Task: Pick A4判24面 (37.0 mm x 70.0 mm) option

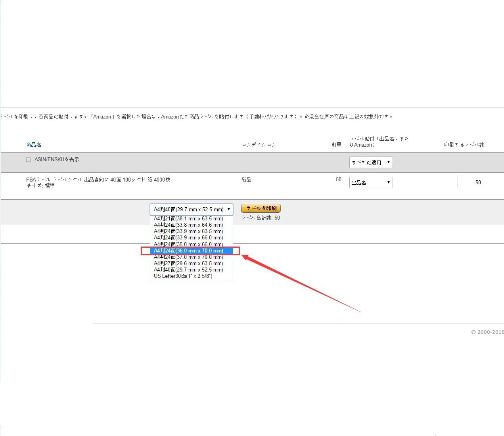Action: pyautogui.click(x=188, y=257)
